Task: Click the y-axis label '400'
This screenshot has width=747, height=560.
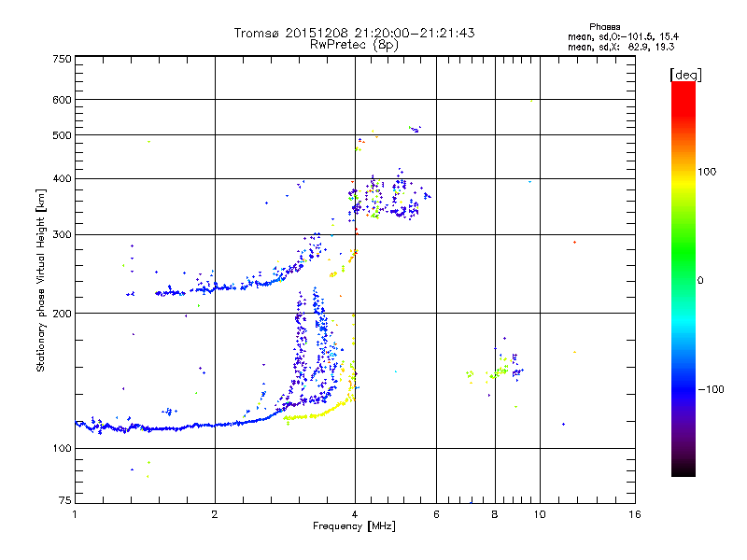Action: [62, 179]
